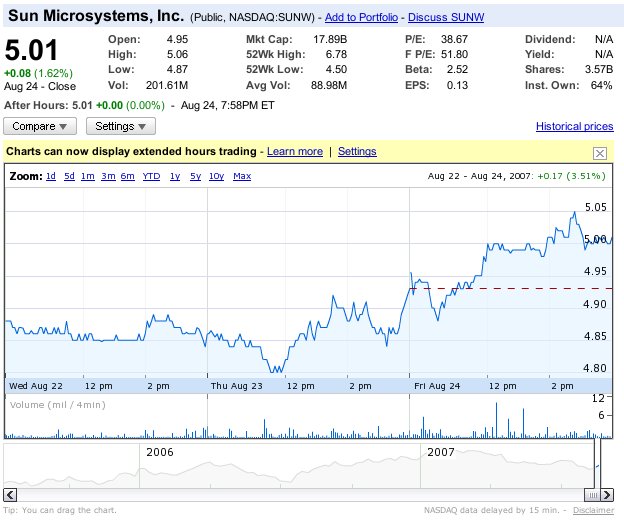Screen dimensions: 624x523
Task: Click the Thu Aug 23 date label
Action: (x=236, y=386)
